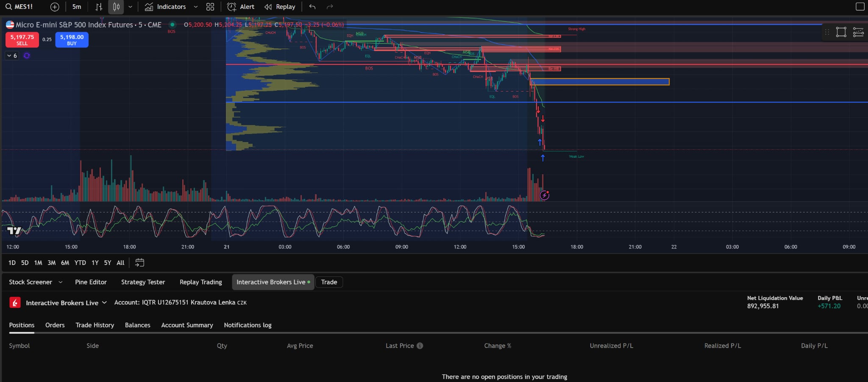Image resolution: width=868 pixels, height=382 pixels.
Task: Click the blue BUY 5,198.00 button
Action: (x=72, y=40)
